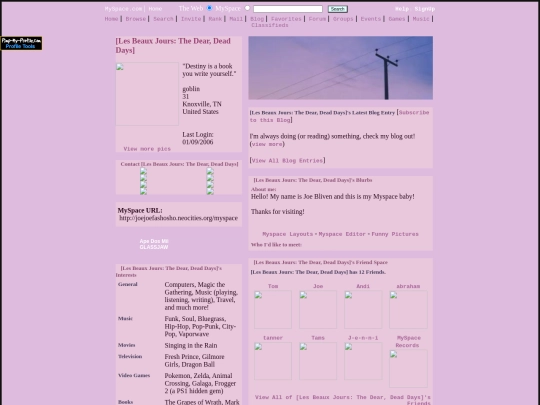Image resolution: width=540 pixels, height=405 pixels.
Task: Open the Pimp-My-Profile Profile Tools badge
Action: (x=21, y=43)
